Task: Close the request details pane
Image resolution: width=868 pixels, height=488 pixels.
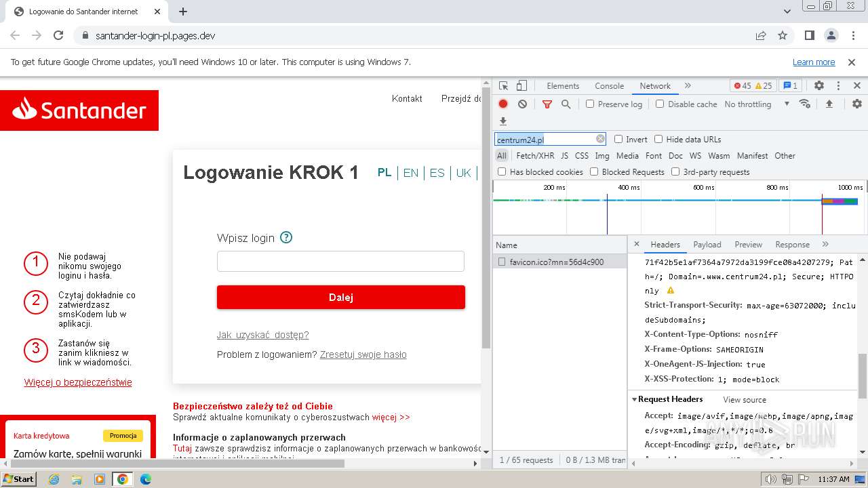Action: pos(636,244)
